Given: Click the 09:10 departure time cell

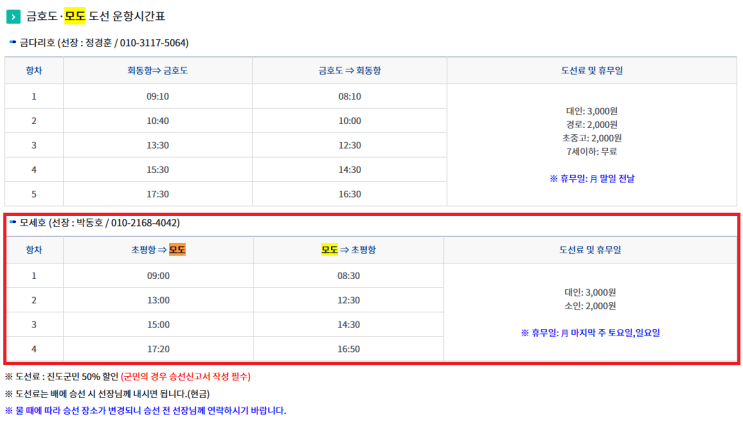Looking at the screenshot, I should tap(157, 97).
